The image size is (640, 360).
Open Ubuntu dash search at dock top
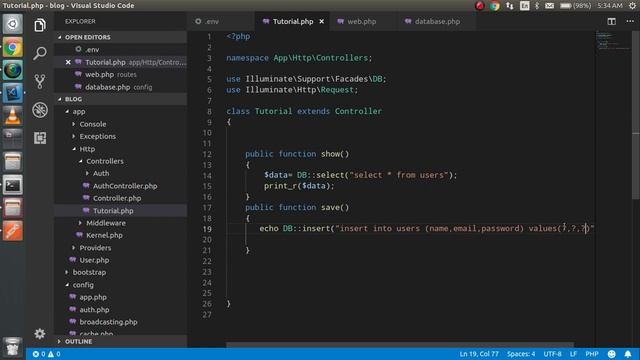pyautogui.click(x=13, y=24)
